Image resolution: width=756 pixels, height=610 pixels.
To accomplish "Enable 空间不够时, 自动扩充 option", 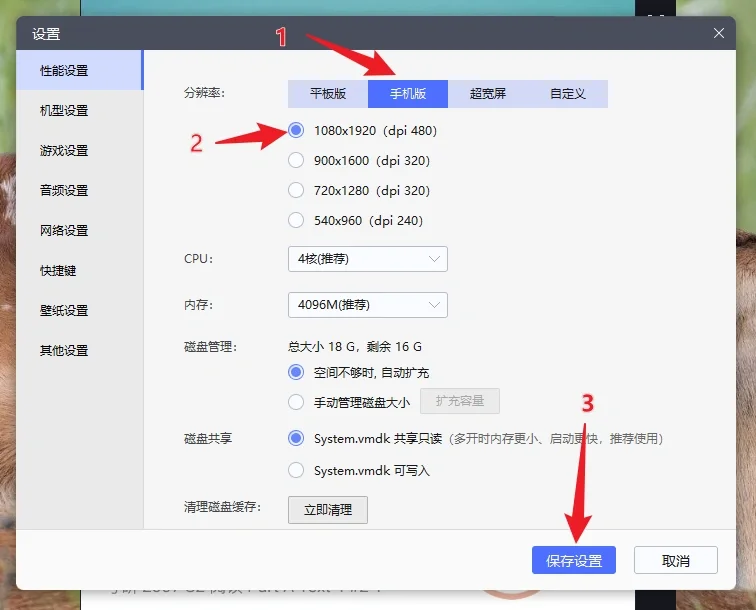I will pyautogui.click(x=296, y=372).
